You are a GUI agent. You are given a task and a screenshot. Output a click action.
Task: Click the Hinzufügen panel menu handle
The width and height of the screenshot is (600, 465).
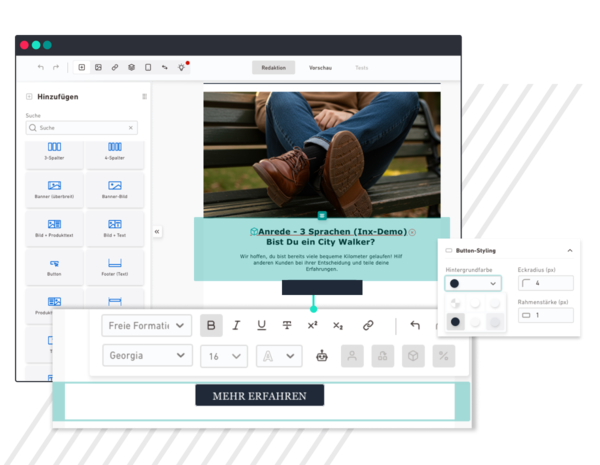click(x=144, y=97)
